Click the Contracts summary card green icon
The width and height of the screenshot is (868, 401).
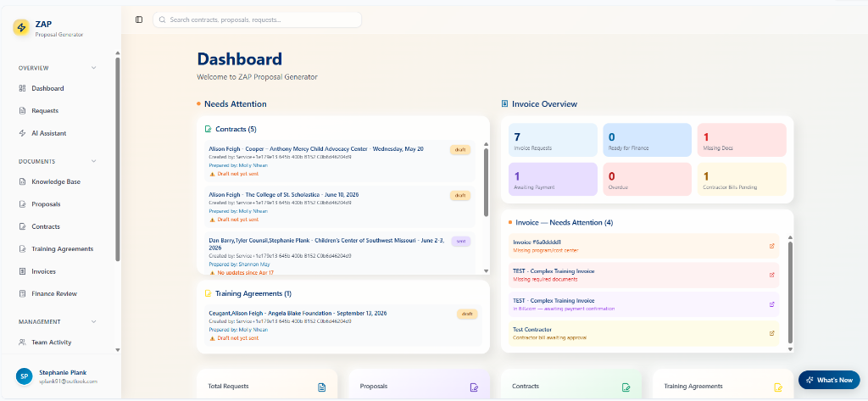tap(626, 387)
